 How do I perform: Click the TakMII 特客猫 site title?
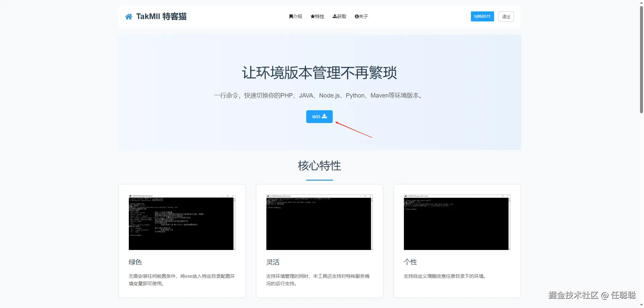tap(161, 16)
